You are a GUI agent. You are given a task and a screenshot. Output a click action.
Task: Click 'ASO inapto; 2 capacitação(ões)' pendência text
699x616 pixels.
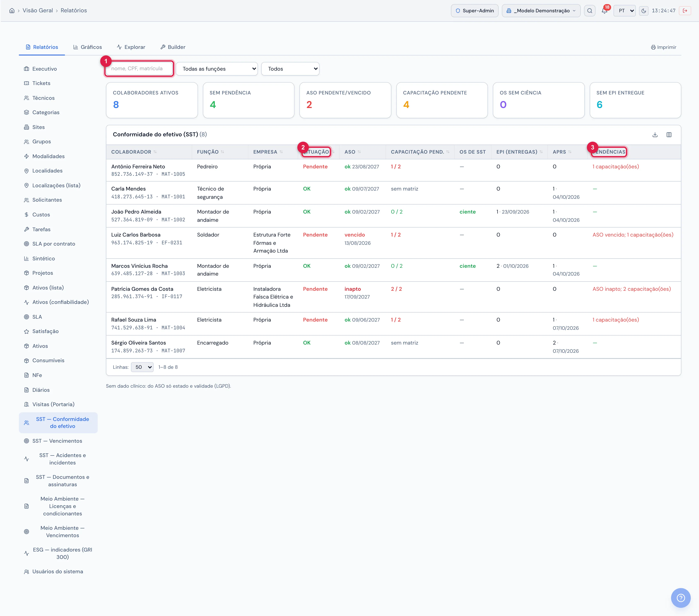click(632, 289)
